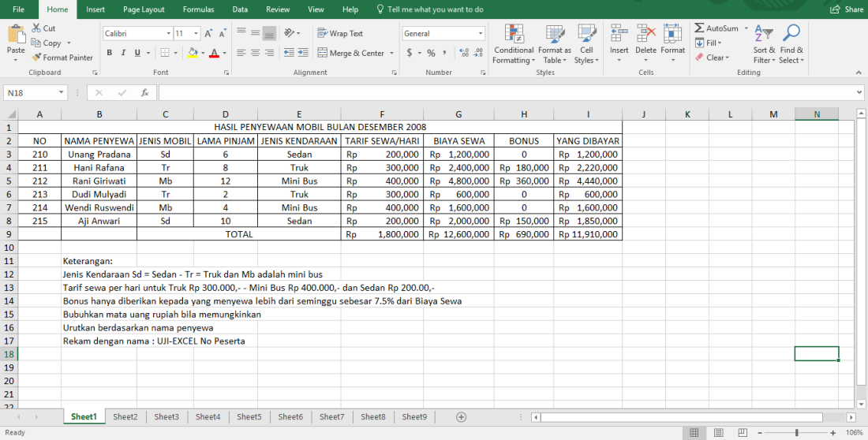Open the File tab

pyautogui.click(x=18, y=9)
